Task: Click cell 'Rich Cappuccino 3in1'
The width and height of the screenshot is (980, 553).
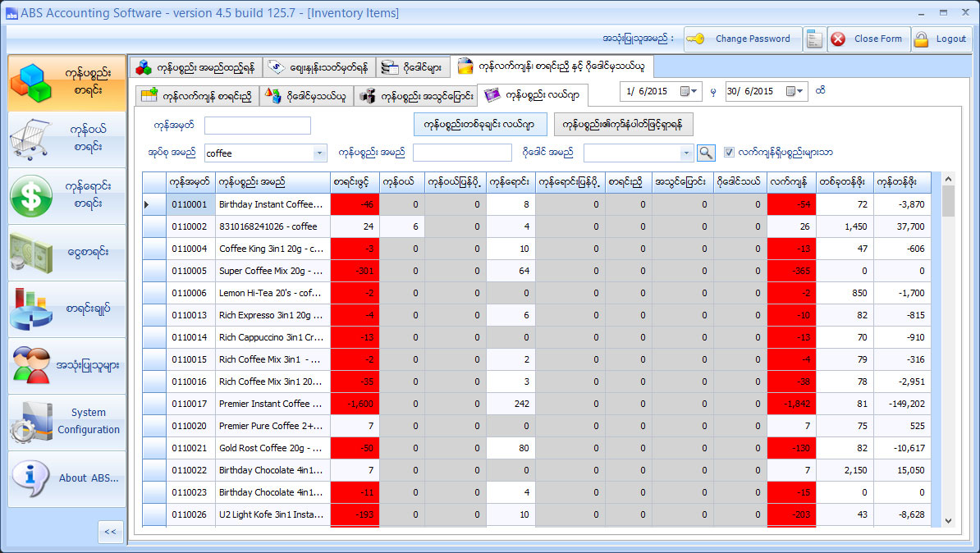Action: (273, 337)
